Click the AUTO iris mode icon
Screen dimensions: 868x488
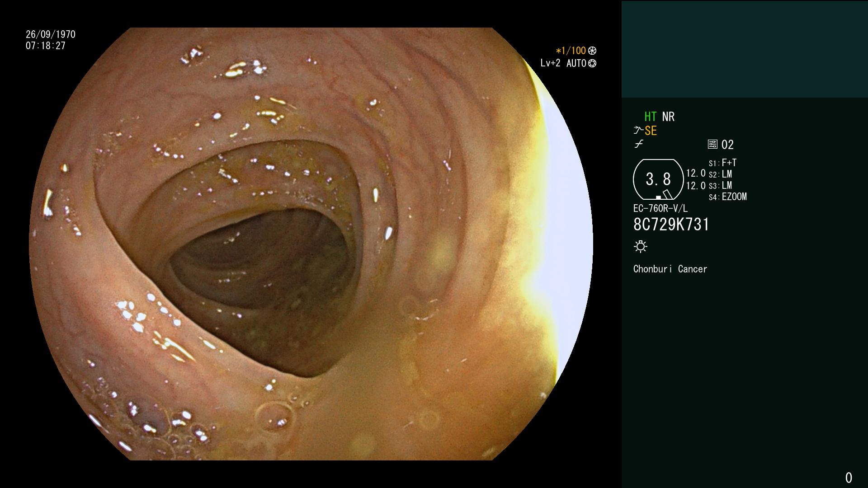click(x=592, y=63)
